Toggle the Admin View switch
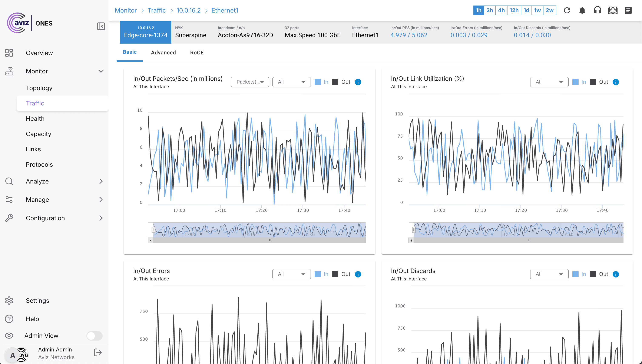Viewport: 642px width, 364px height. [94, 336]
